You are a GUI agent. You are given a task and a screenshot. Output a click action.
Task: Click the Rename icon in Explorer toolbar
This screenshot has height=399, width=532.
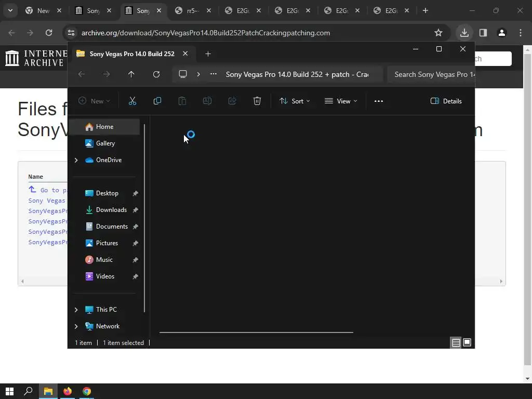click(x=207, y=101)
